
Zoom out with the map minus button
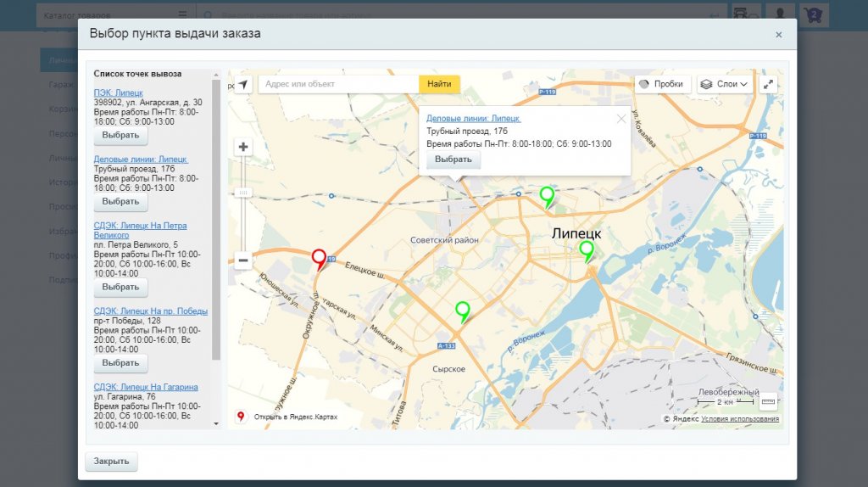coord(243,260)
